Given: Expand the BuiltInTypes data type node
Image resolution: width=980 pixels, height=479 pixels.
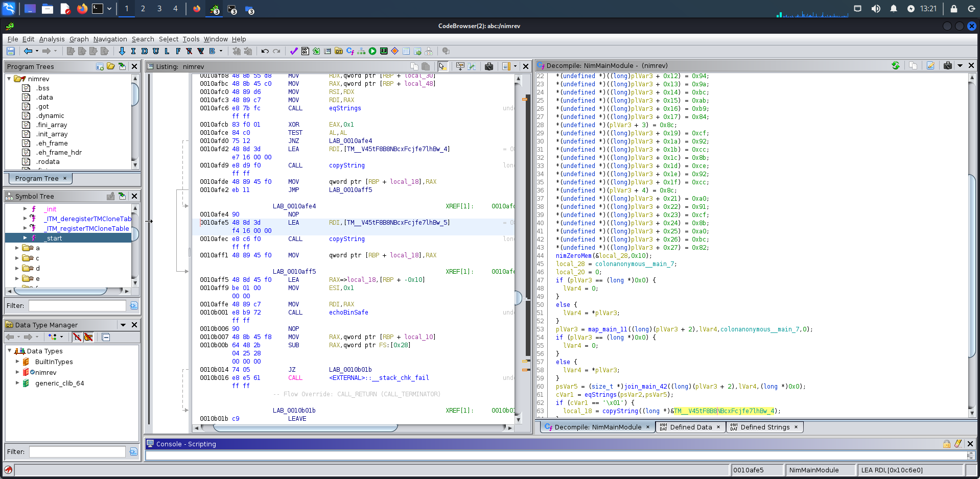Looking at the screenshot, I should [17, 361].
